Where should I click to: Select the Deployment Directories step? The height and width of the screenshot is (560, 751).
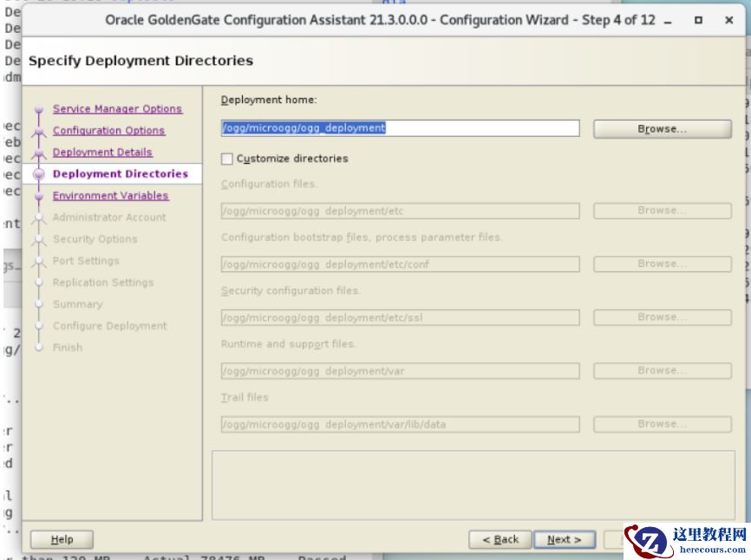point(121,173)
